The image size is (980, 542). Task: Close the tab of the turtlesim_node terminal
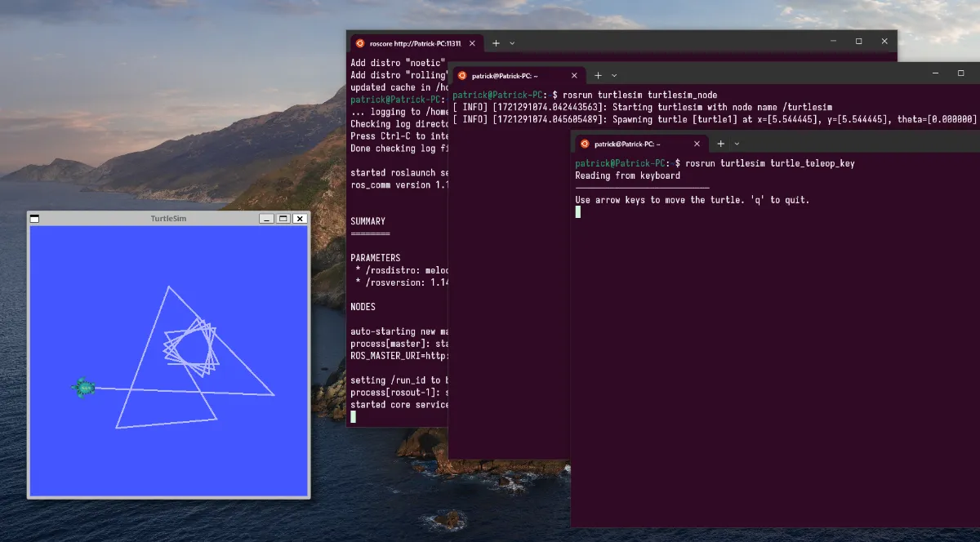pos(574,75)
